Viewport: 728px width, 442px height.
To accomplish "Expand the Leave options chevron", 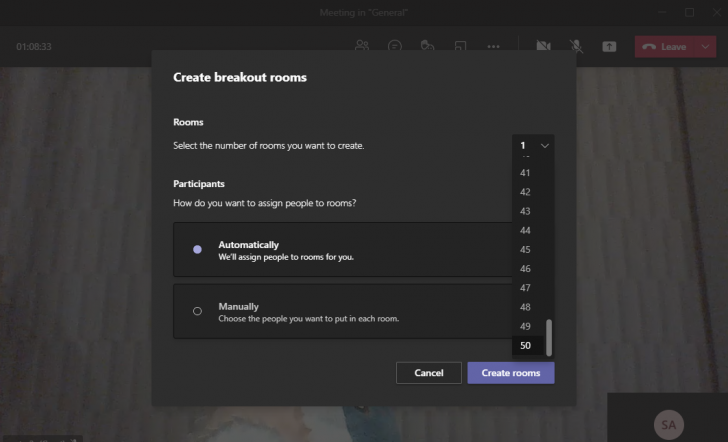I will (705, 47).
